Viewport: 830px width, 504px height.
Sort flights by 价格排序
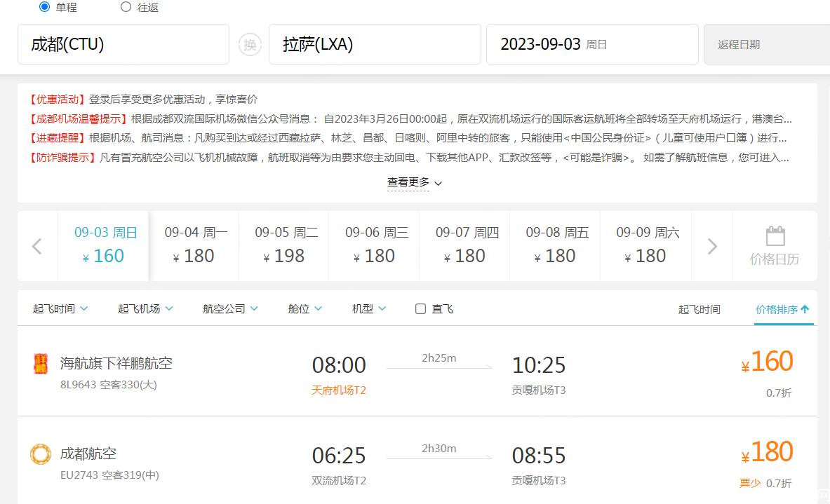[x=782, y=309]
